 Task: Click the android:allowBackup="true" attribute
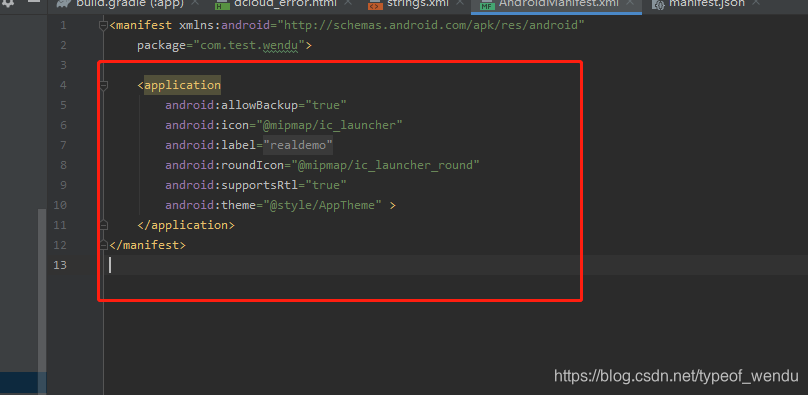pos(256,105)
